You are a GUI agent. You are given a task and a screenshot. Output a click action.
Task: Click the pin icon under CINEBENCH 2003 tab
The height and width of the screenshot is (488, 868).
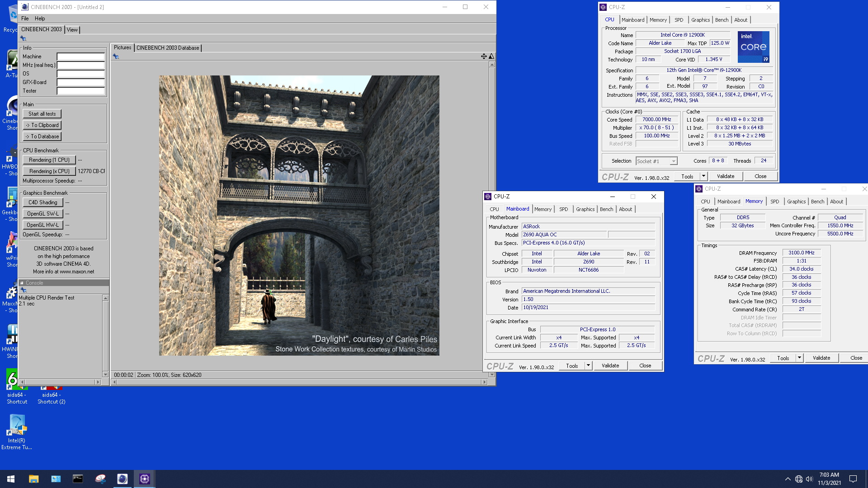pos(23,39)
